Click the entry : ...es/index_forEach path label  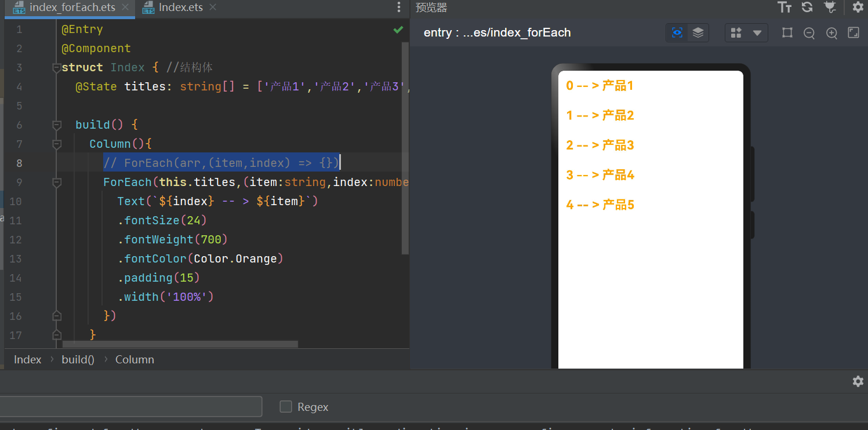(x=497, y=33)
